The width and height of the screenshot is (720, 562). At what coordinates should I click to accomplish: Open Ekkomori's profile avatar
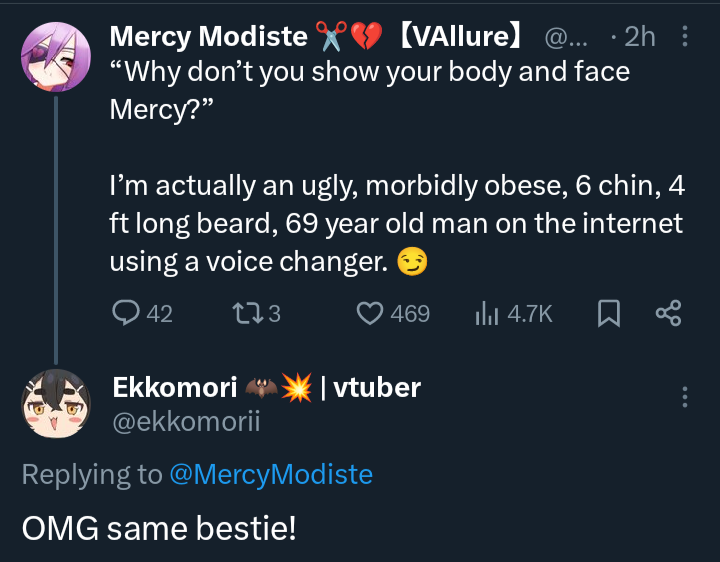[54, 404]
